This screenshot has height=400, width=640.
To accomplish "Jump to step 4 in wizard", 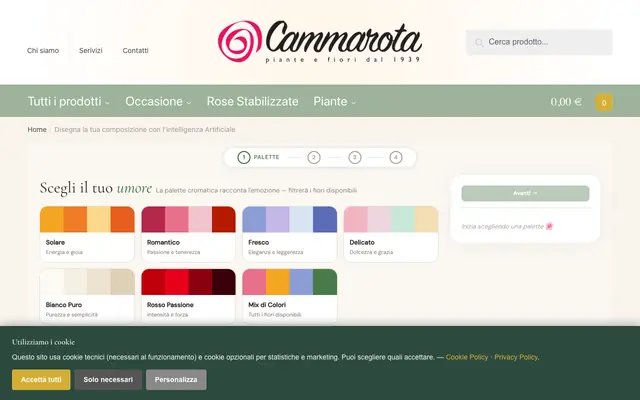I will [396, 157].
